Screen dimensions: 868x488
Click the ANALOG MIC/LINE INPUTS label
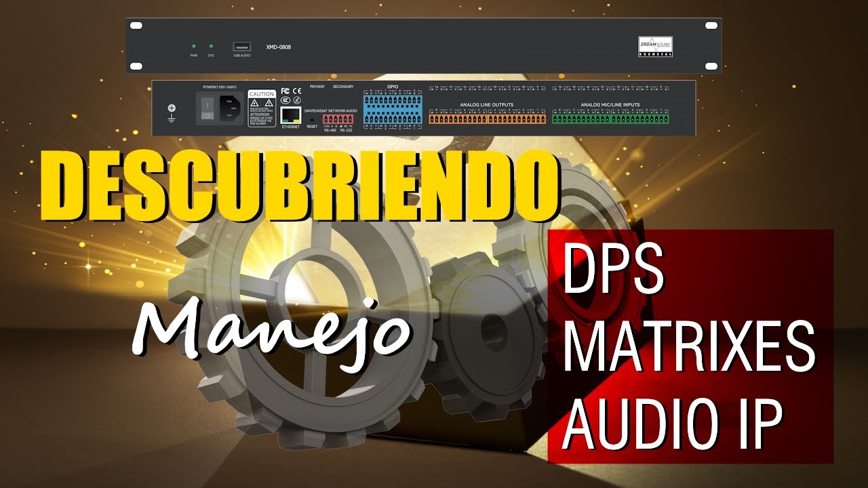610,105
